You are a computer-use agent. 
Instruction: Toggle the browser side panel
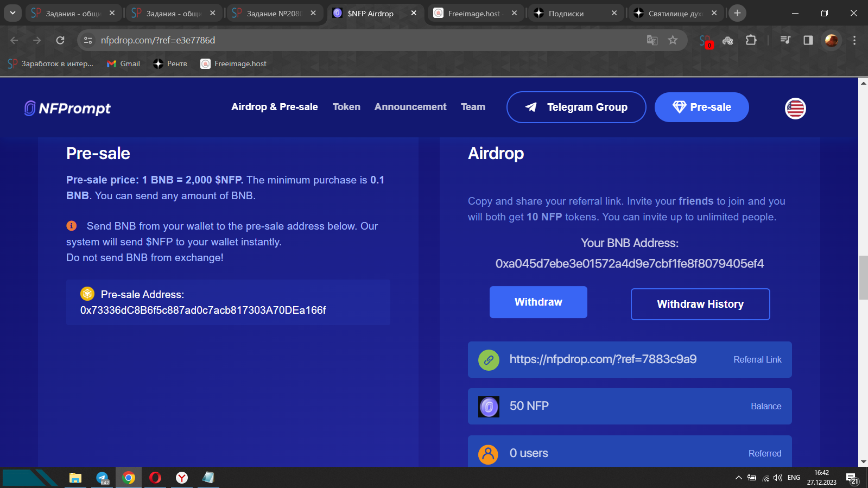(x=808, y=40)
